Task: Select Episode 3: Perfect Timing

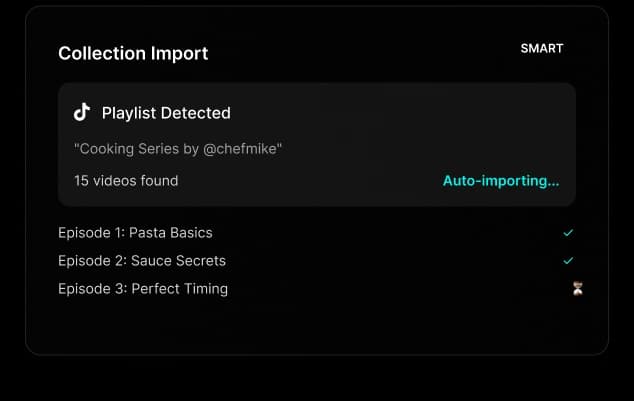Action: tap(143, 289)
